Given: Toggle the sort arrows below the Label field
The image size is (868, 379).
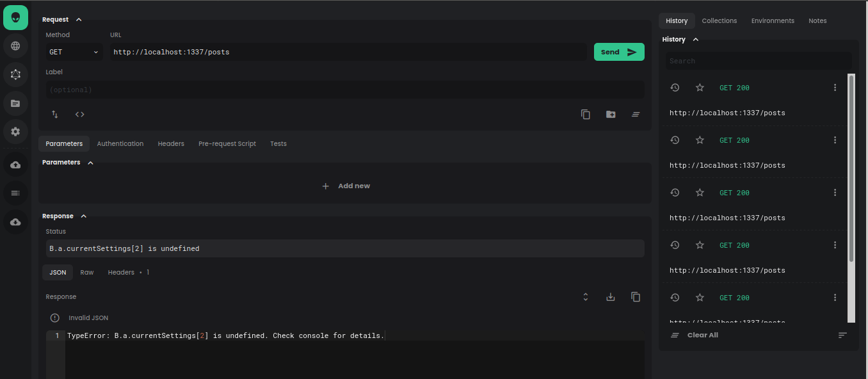Looking at the screenshot, I should click(x=54, y=113).
